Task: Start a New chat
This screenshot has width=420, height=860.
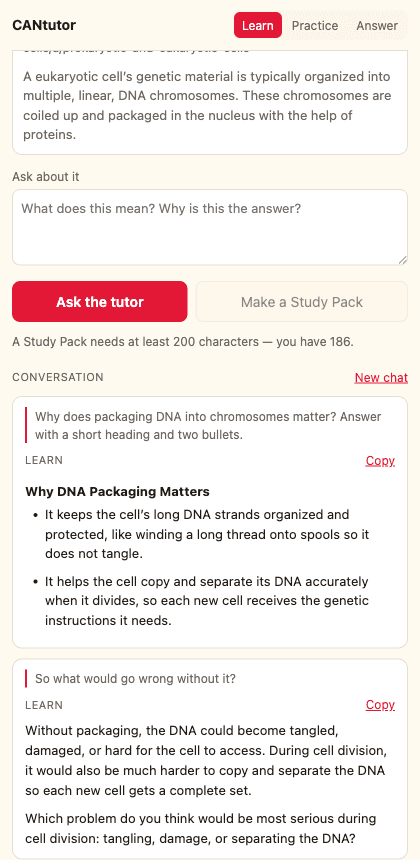Action: (x=381, y=377)
